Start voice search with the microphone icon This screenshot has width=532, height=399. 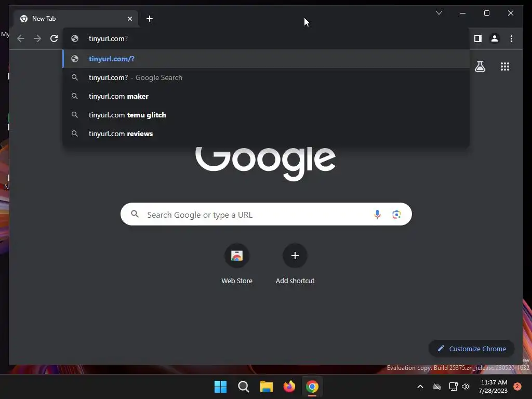click(377, 214)
